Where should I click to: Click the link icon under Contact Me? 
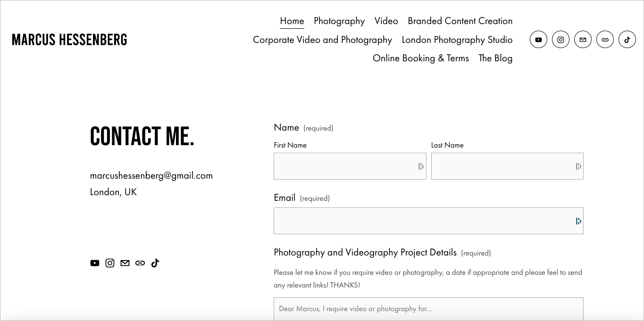click(x=140, y=263)
